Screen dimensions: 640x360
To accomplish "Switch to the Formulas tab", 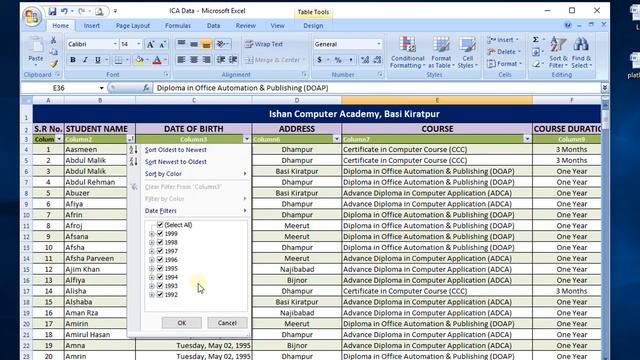I will (178, 26).
